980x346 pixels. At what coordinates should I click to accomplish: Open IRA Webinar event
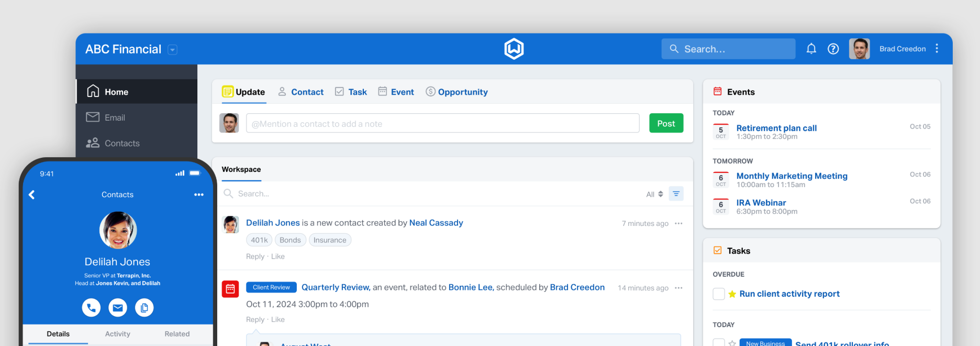click(x=761, y=203)
